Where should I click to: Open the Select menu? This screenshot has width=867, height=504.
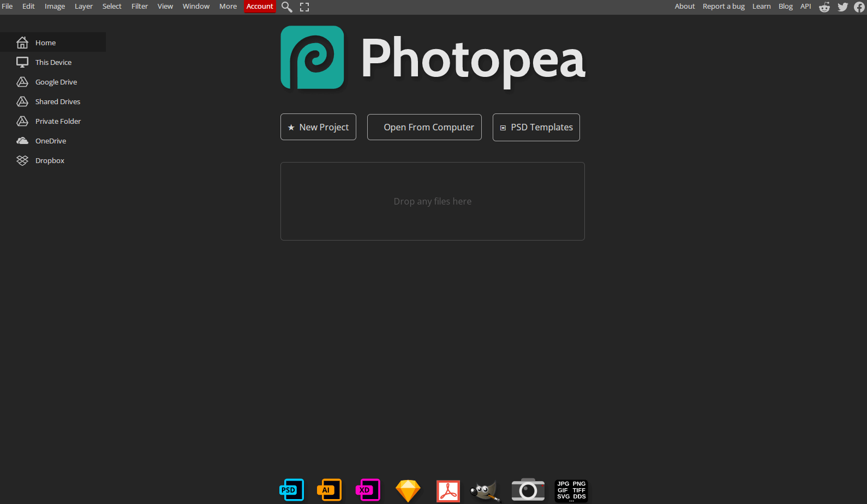[112, 7]
